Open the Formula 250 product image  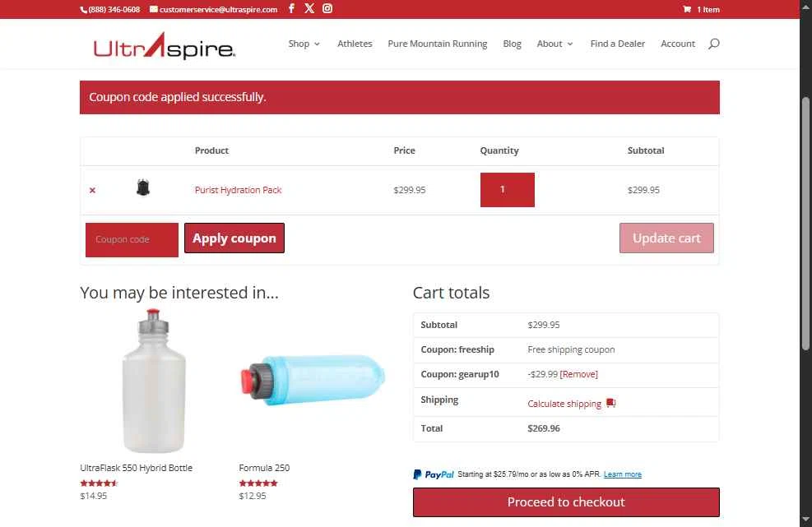point(313,381)
